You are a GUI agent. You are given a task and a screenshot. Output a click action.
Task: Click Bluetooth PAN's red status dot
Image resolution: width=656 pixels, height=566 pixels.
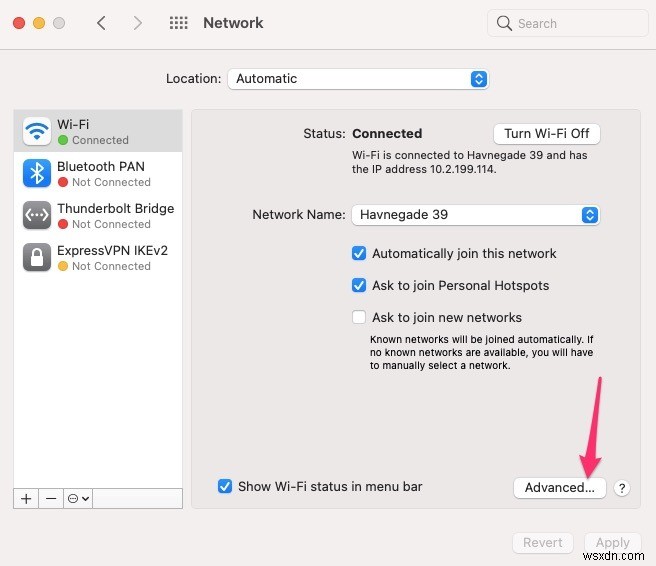click(63, 182)
